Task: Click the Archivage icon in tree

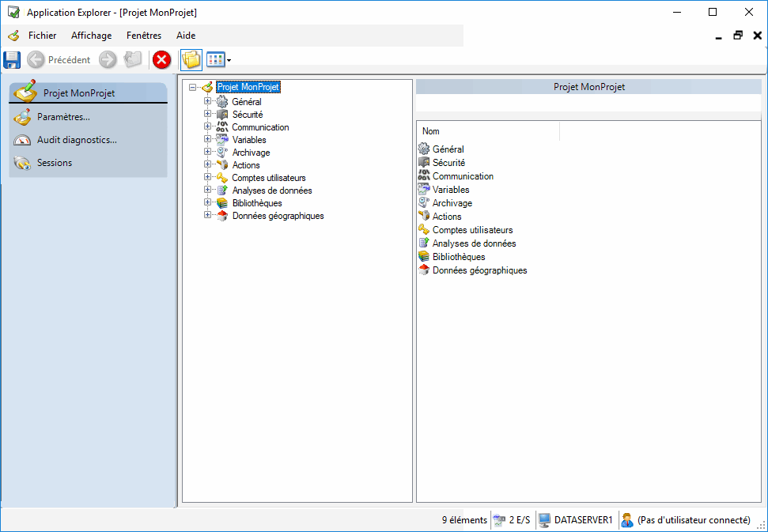Action: coord(222,153)
